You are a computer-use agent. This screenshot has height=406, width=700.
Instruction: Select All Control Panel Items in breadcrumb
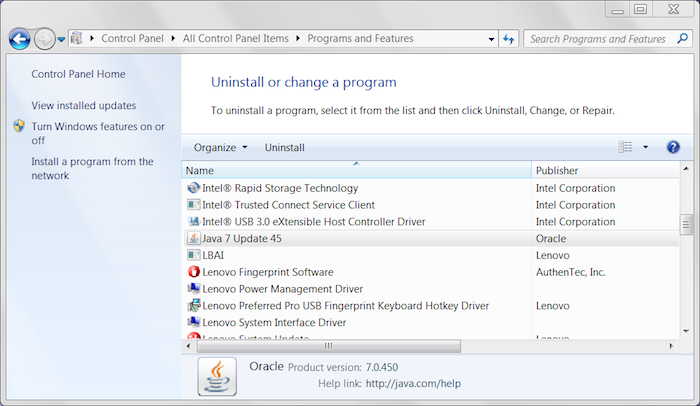[236, 38]
